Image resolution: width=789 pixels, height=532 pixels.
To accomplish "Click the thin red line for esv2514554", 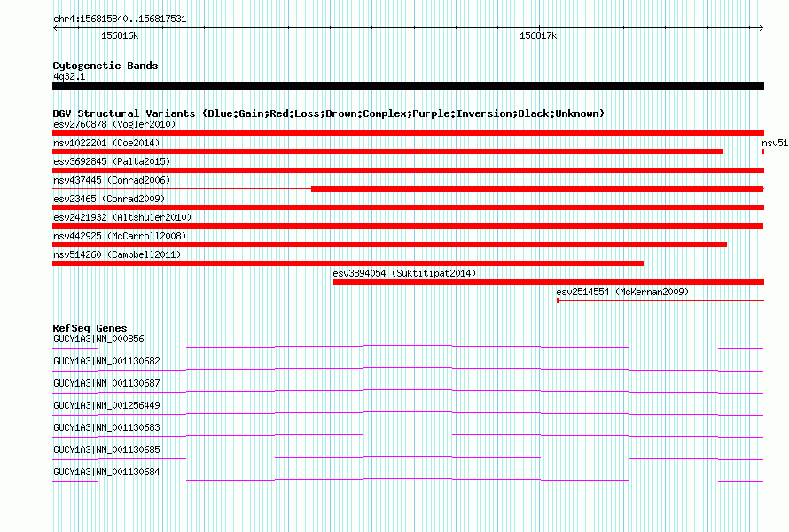I will pyautogui.click(x=660, y=301).
